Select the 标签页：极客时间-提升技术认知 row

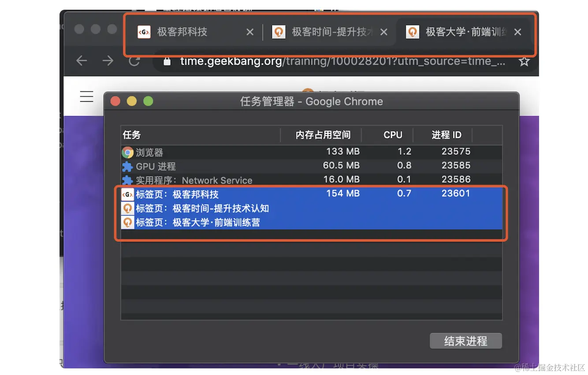point(312,208)
